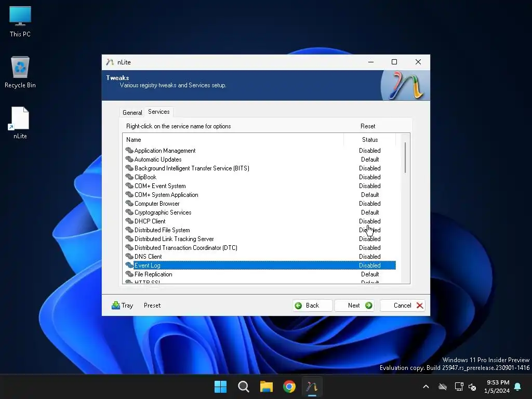Click gear icon beside Background Intelligent Transfer Service
532x399 pixels.
[129, 168]
